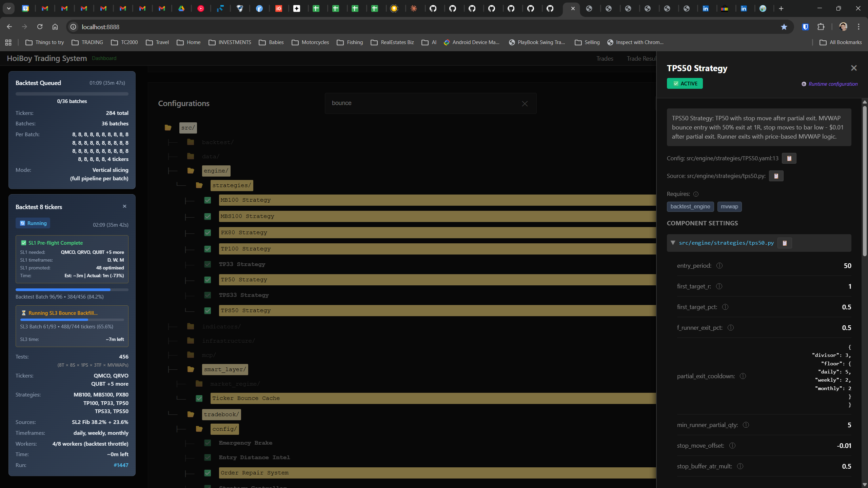Click the backtest_engine requirement tag

point(690,207)
